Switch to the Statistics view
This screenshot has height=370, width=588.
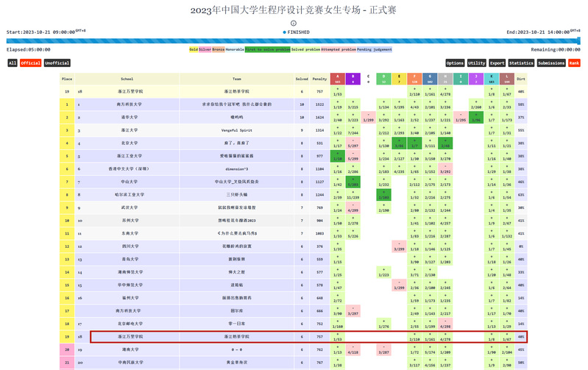click(x=521, y=63)
